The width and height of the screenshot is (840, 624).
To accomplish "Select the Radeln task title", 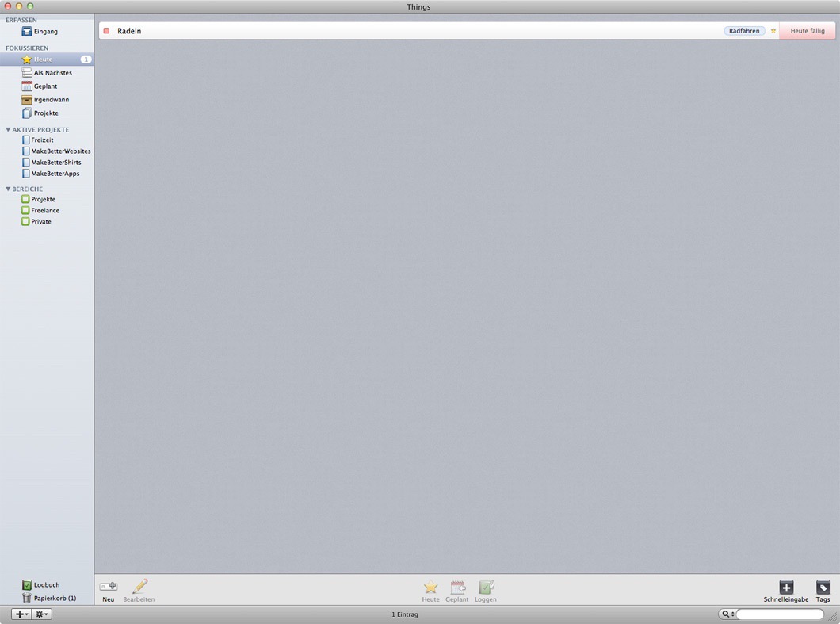I will pyautogui.click(x=129, y=31).
